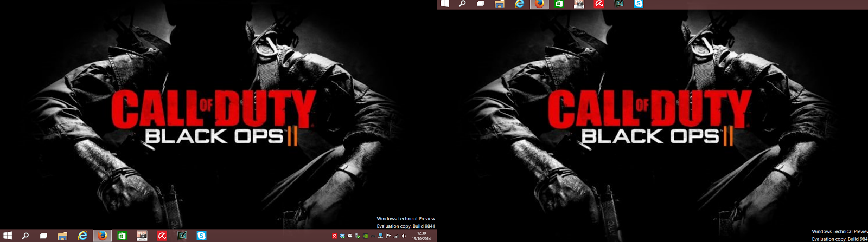The width and height of the screenshot is (868, 242).
Task: Launch Skype from left monitor's taskbar
Action: click(x=201, y=236)
